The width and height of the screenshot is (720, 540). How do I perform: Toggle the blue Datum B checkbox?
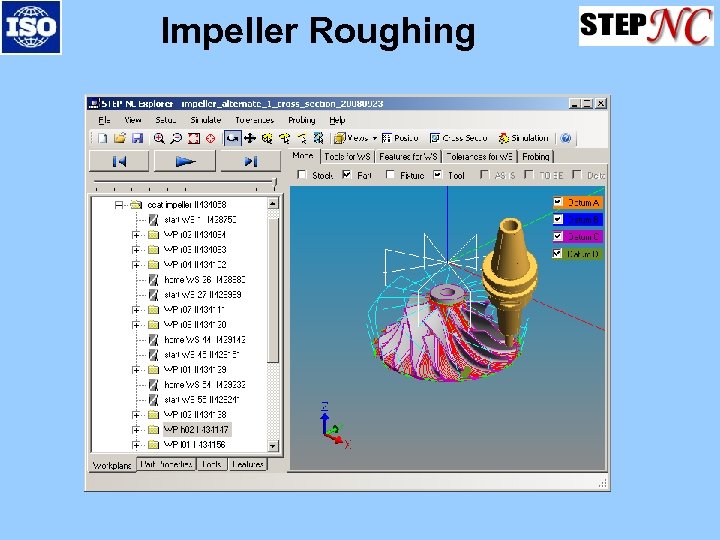coord(558,219)
